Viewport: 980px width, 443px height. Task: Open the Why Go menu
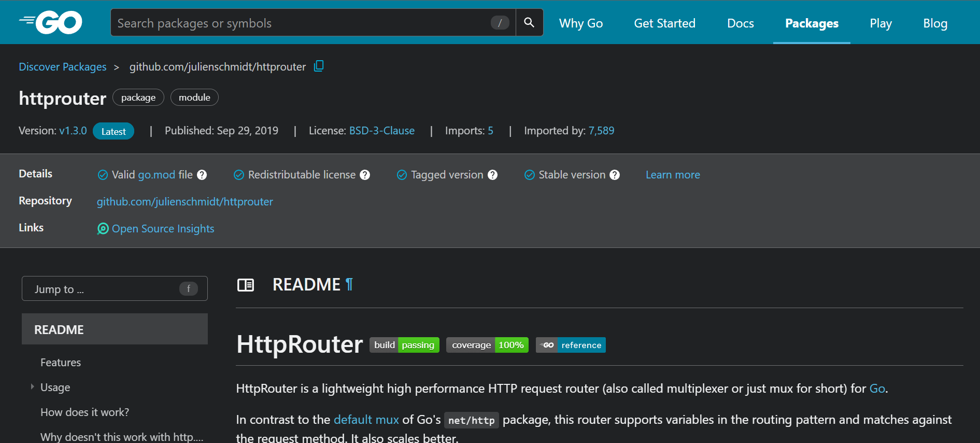pyautogui.click(x=581, y=23)
